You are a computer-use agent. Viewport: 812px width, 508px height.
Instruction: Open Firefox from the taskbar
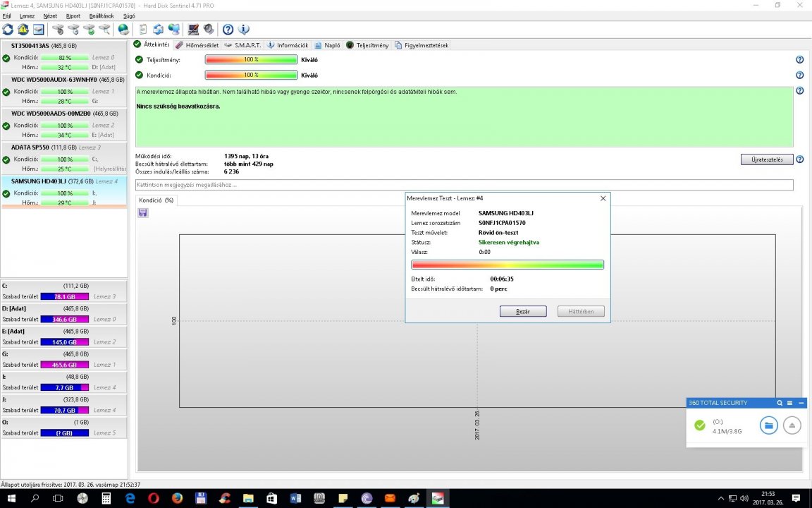click(177, 499)
